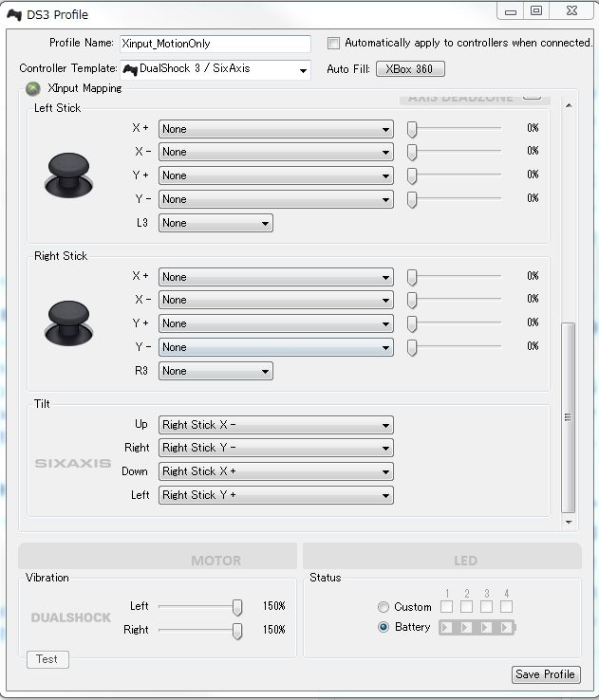Click the XBox 360 auto fill button
This screenshot has height=700, width=599.
(410, 69)
